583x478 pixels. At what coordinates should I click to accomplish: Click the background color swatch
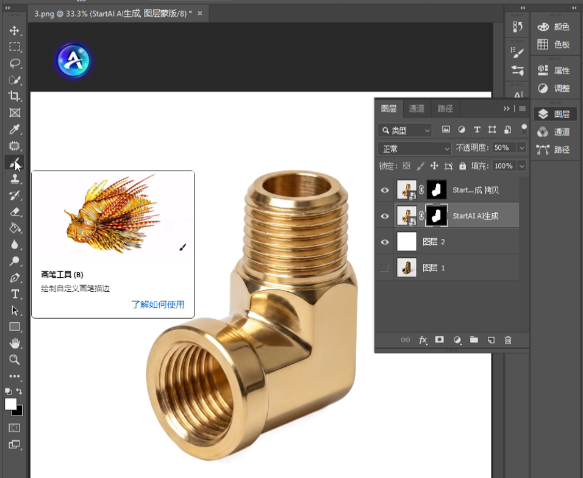click(x=19, y=411)
